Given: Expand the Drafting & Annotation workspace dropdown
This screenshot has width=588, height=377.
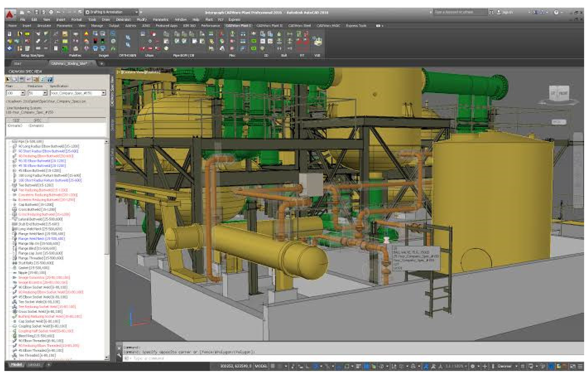Looking at the screenshot, I should point(136,12).
